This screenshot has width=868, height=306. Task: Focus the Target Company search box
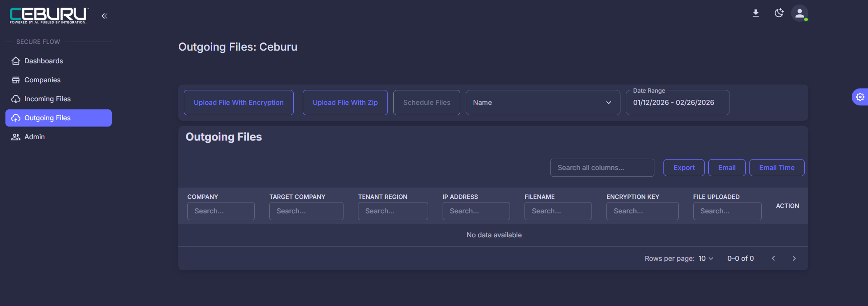click(306, 211)
